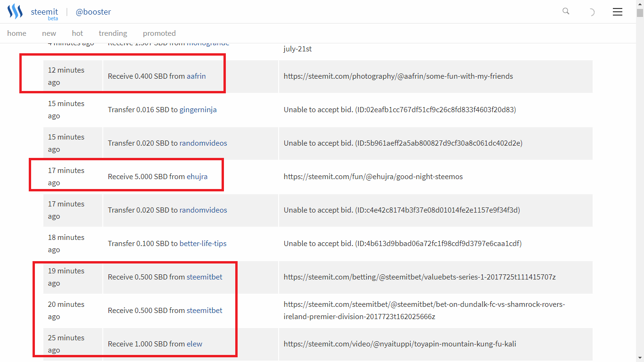
Task: Open better-life-tips user profile link
Action: click(203, 243)
